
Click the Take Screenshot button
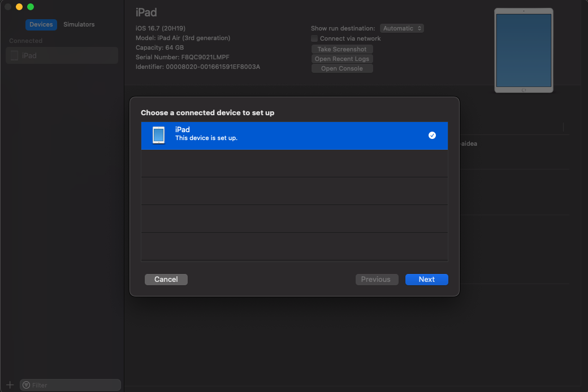342,49
